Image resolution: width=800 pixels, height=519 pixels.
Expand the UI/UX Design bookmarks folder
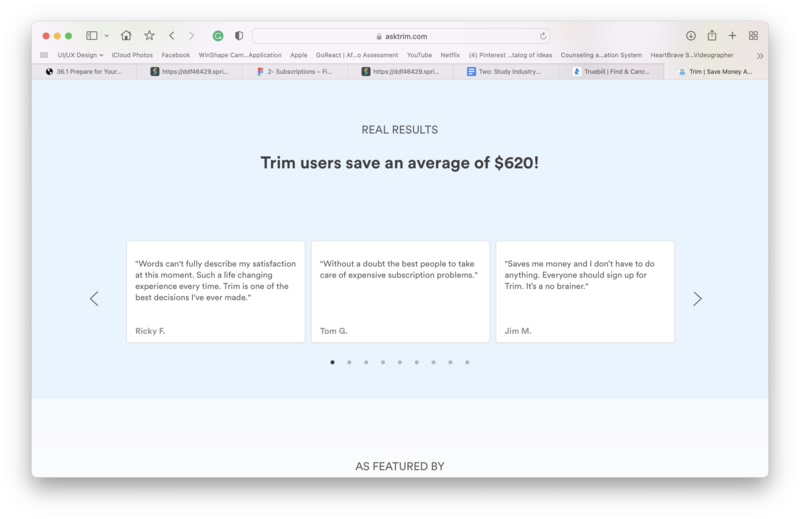coord(80,55)
